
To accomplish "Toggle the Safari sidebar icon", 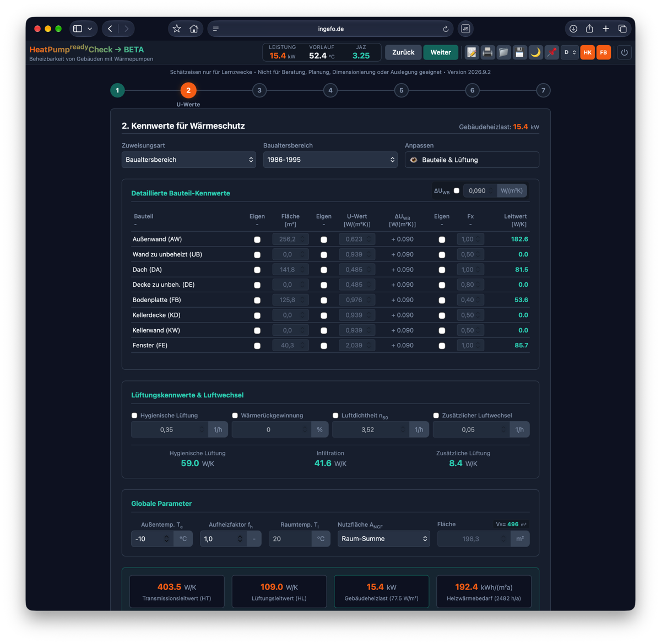I will (x=78, y=29).
